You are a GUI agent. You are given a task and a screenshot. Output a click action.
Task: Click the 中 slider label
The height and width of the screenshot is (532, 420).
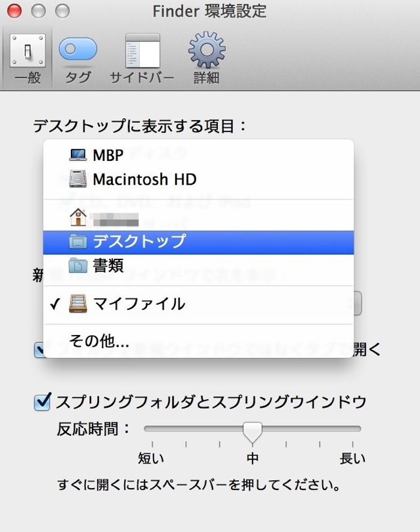click(x=253, y=458)
